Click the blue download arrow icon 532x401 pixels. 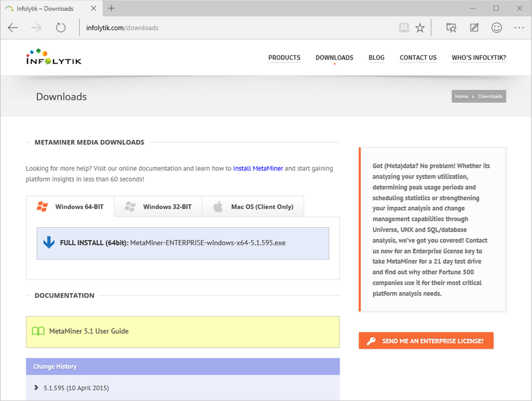point(49,242)
